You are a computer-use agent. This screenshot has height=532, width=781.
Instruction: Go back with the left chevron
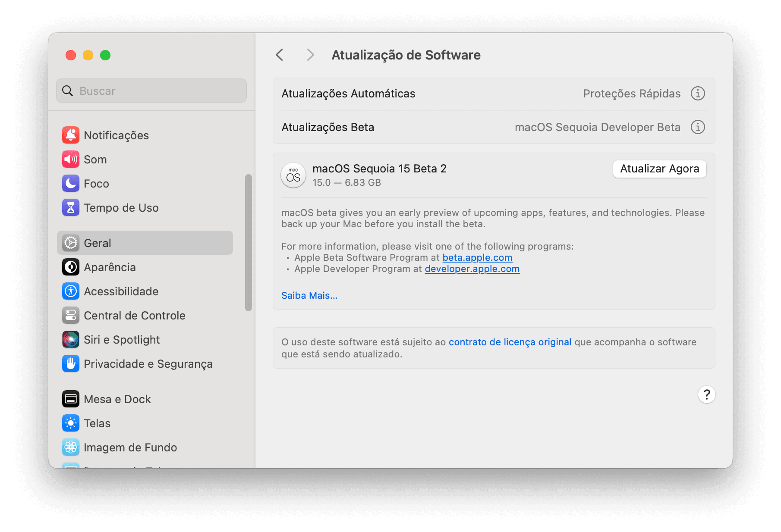(280, 55)
